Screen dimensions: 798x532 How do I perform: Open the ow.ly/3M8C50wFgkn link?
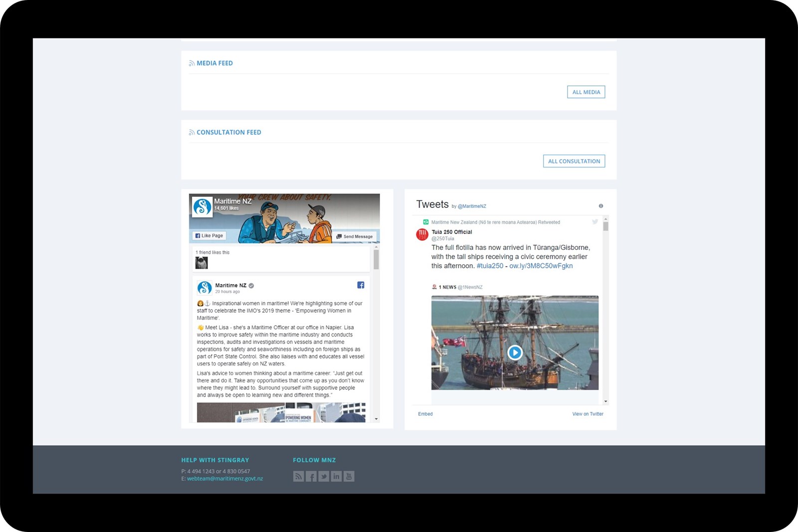pyautogui.click(x=541, y=266)
